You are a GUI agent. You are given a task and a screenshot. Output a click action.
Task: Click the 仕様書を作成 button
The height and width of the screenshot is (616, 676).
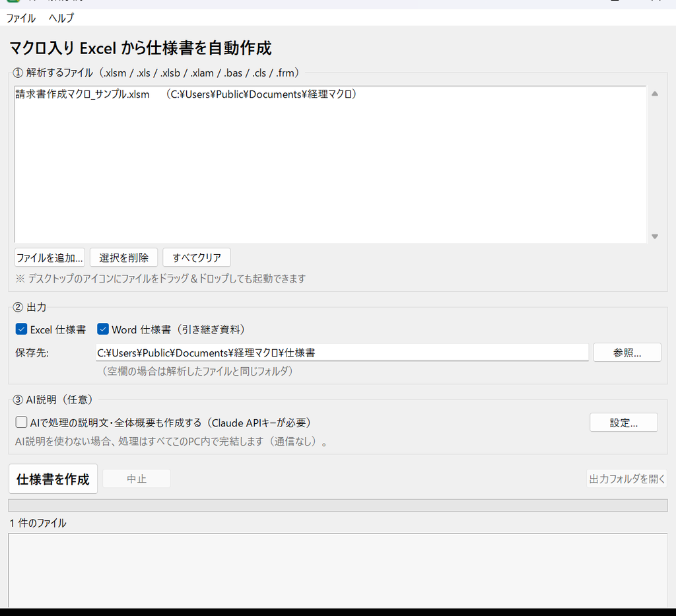point(53,479)
